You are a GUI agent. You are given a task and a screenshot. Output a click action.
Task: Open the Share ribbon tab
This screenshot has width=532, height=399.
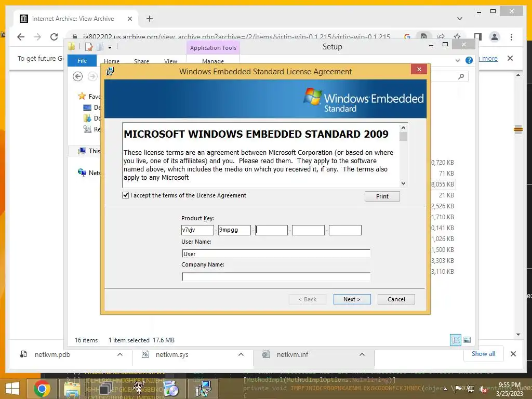[x=141, y=61]
